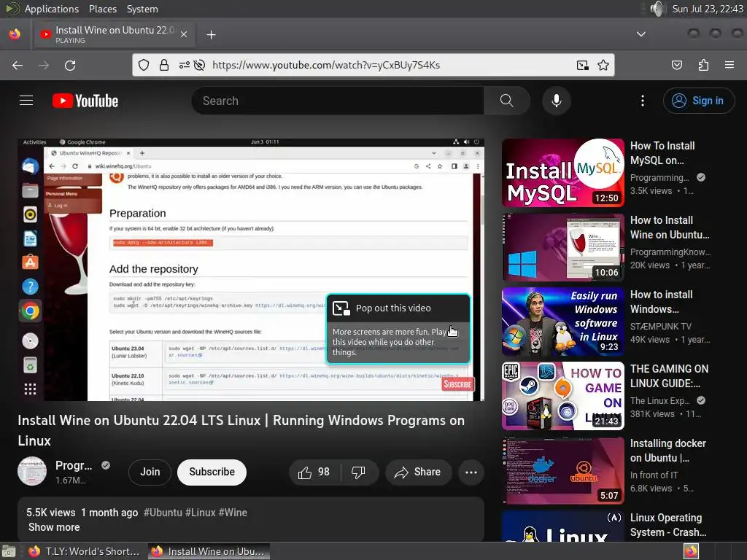Open Linux Operating System Crash video title
The width and height of the screenshot is (747, 560).
(x=668, y=525)
